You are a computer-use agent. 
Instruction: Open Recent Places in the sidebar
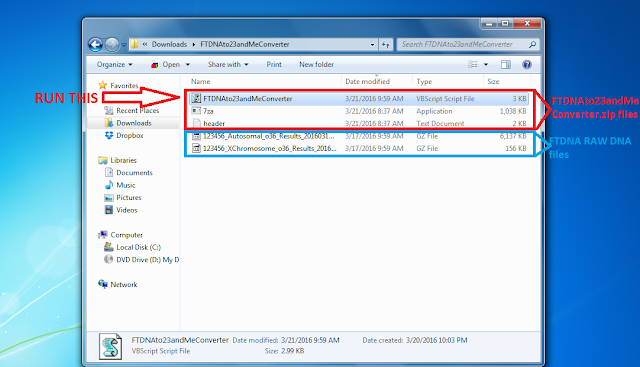click(x=138, y=111)
